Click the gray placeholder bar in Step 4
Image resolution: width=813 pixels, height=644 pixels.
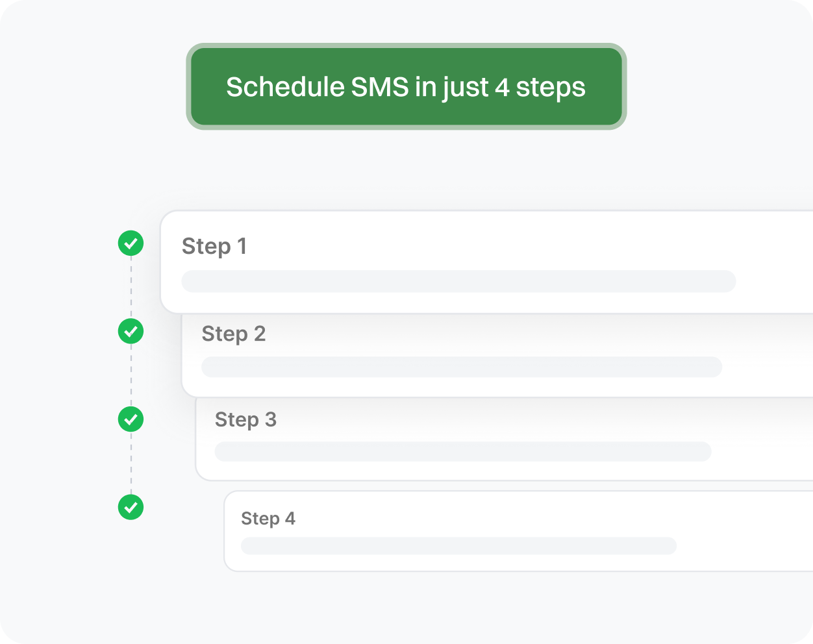click(x=458, y=546)
